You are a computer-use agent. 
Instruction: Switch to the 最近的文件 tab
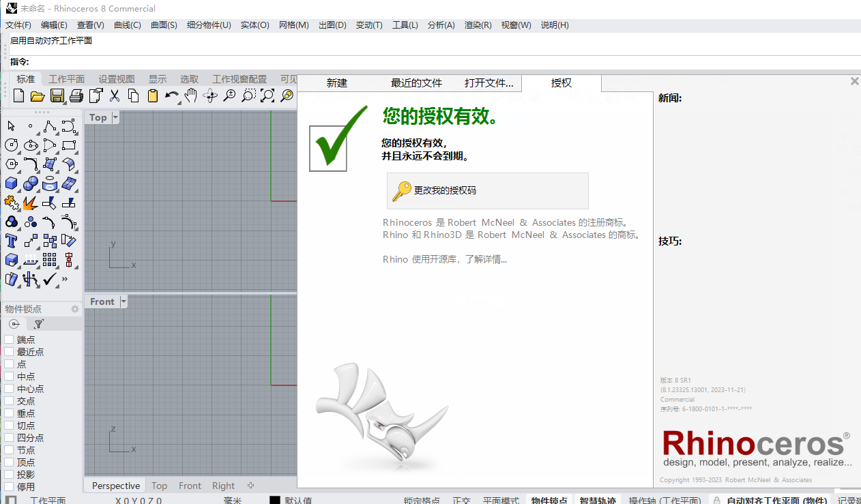[x=416, y=83]
